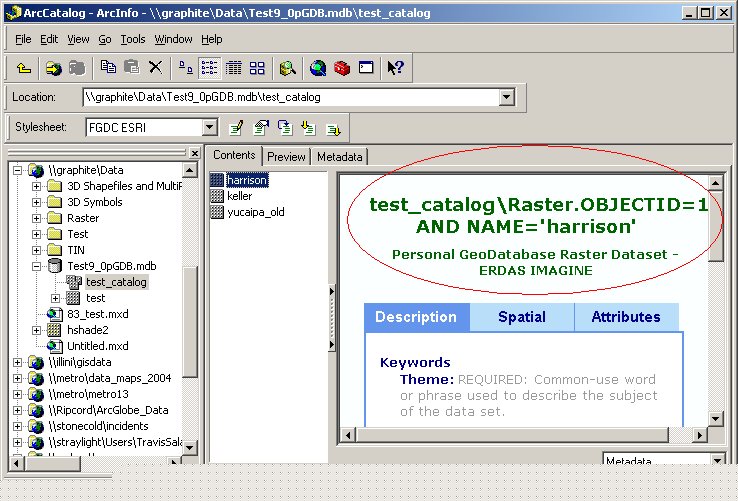Viewport: 738px width, 501px height.
Task: Open the Help menu
Action: pyautogui.click(x=212, y=40)
